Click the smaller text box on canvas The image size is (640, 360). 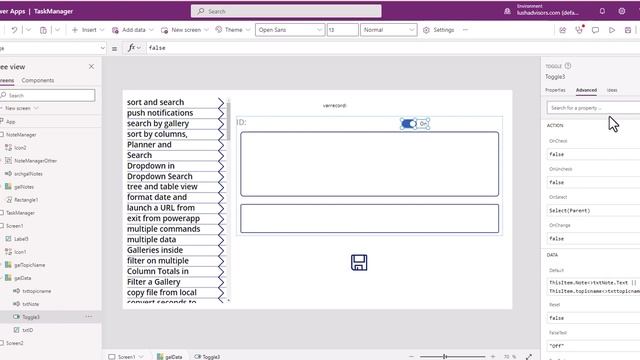[369, 218]
